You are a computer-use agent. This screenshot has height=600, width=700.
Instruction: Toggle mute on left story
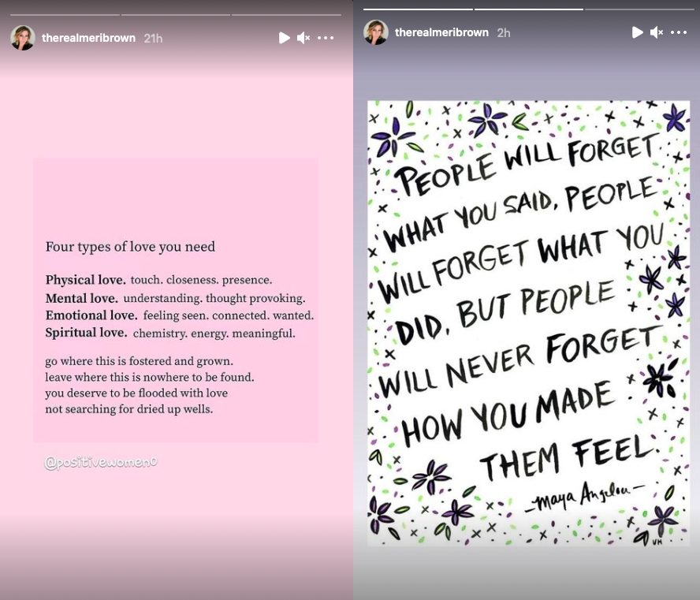tap(303, 38)
